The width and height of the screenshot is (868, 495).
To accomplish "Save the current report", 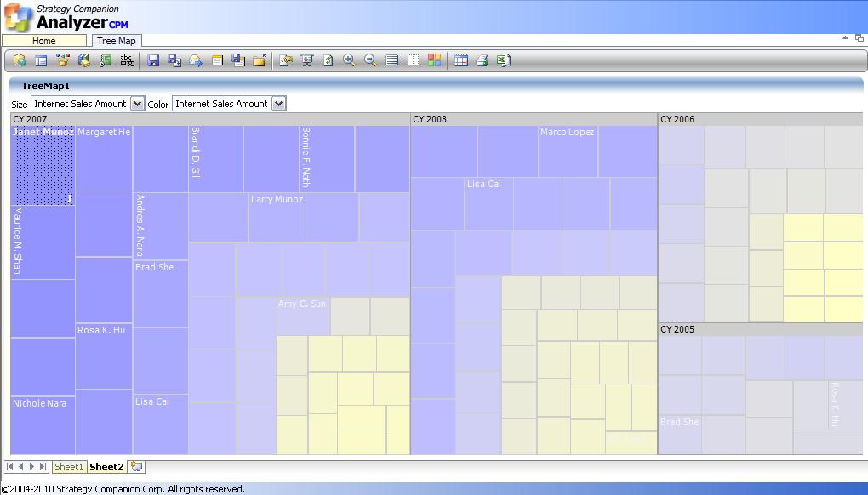I will pyautogui.click(x=154, y=60).
